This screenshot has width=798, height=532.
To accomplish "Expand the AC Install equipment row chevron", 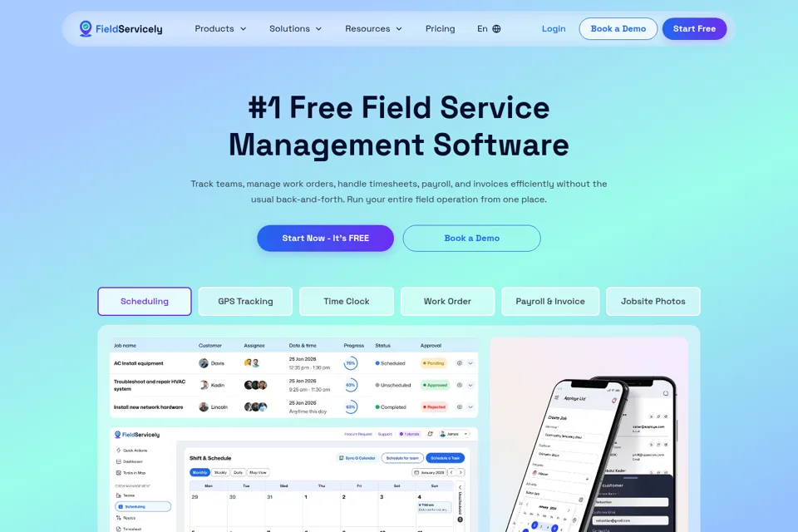I will pos(470,363).
